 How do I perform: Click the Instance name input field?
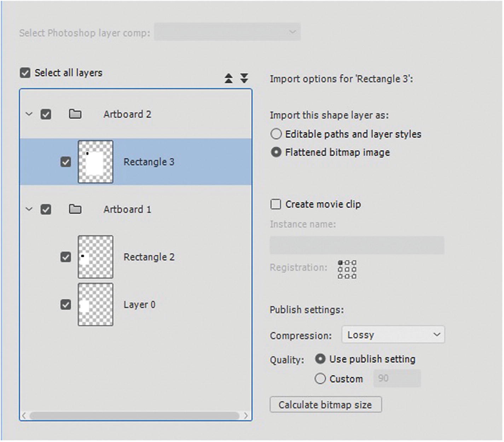coord(357,245)
